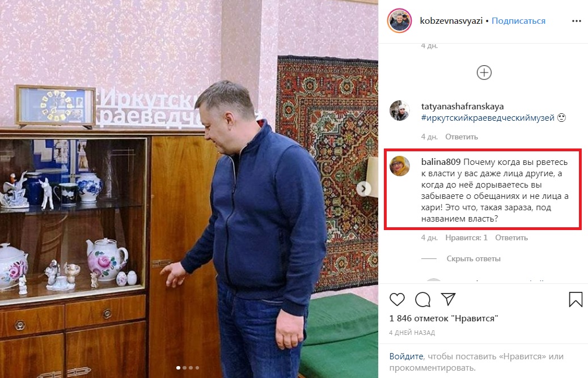The image size is (588, 378).
Task: Click the Войдите login link
Action: 406,356
